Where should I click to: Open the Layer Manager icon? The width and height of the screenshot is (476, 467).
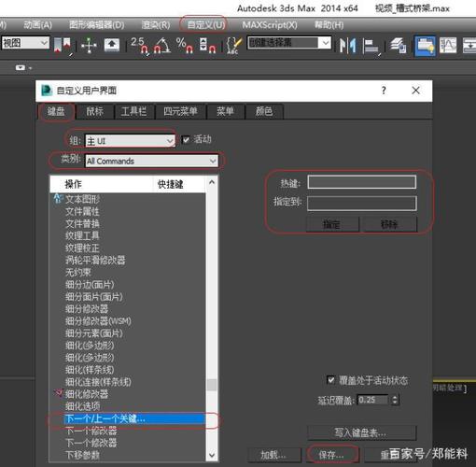[x=399, y=46]
